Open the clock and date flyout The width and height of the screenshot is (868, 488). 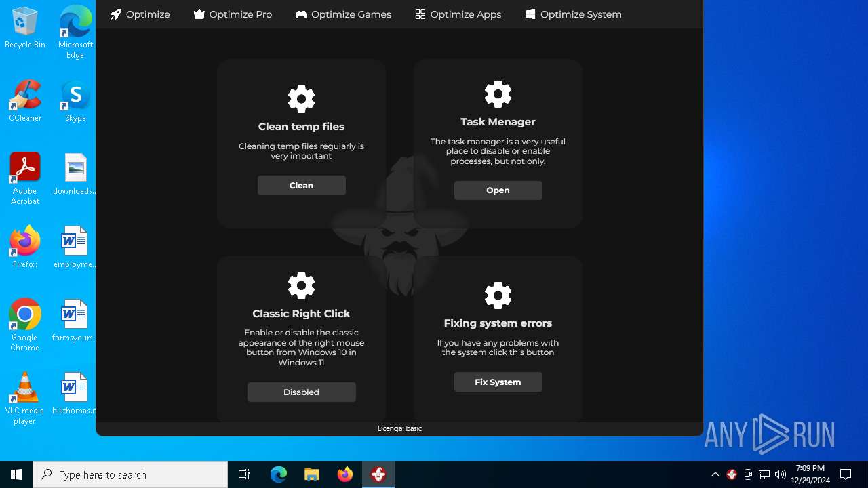tap(810, 474)
